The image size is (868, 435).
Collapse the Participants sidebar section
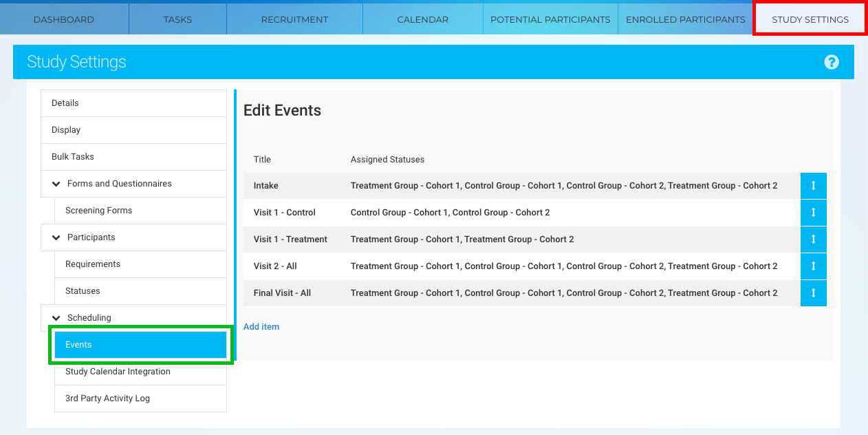(56, 237)
